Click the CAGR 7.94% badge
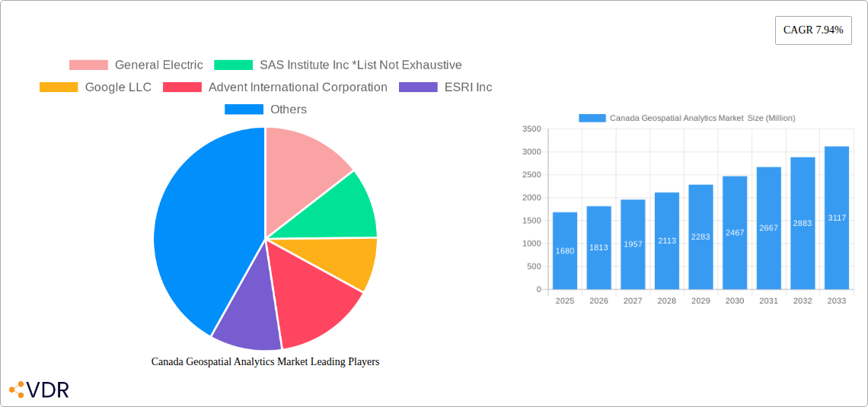This screenshot has height=407, width=868. [813, 30]
